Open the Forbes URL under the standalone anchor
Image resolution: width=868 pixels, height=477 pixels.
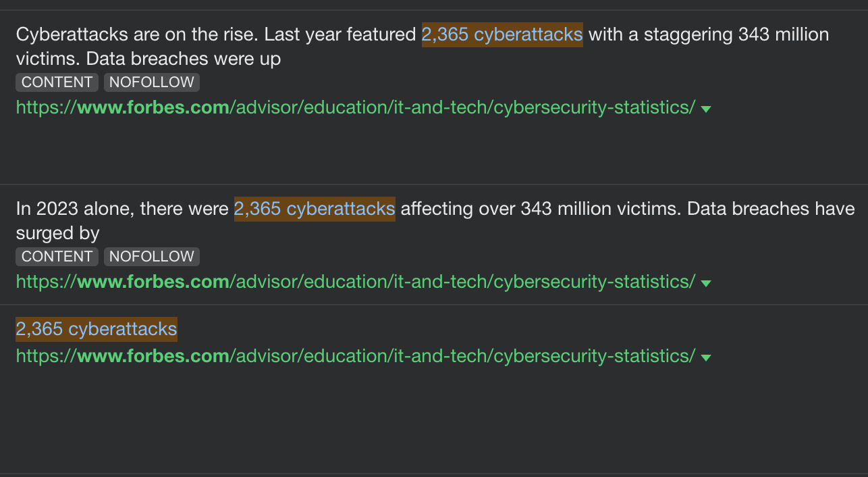356,356
